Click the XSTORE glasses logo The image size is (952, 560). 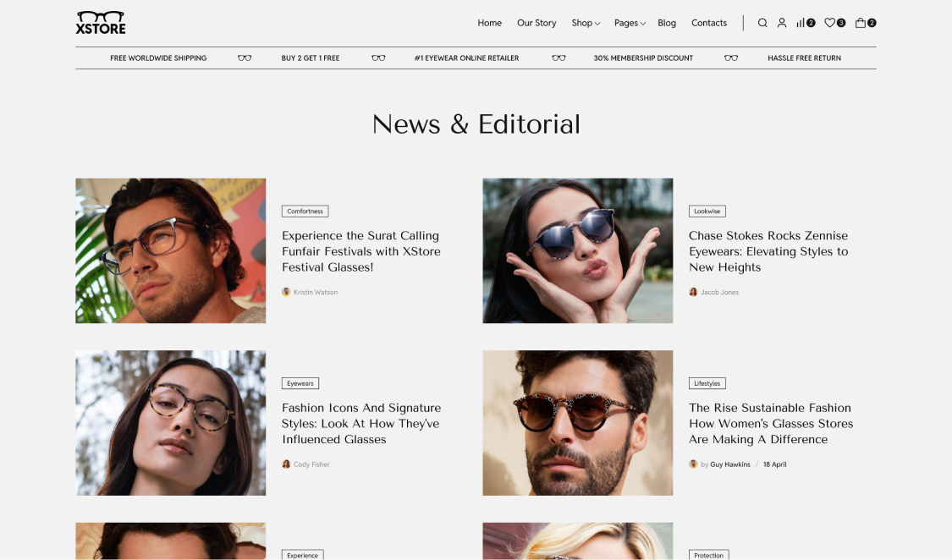(x=101, y=23)
